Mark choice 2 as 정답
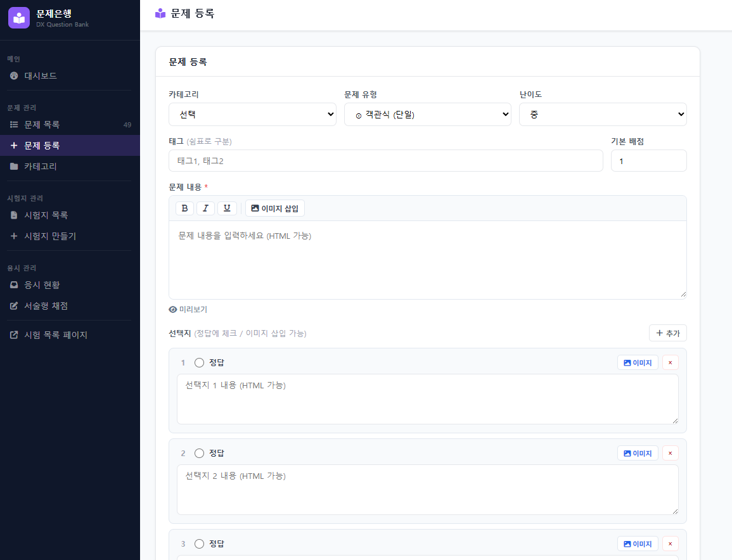 coord(200,453)
